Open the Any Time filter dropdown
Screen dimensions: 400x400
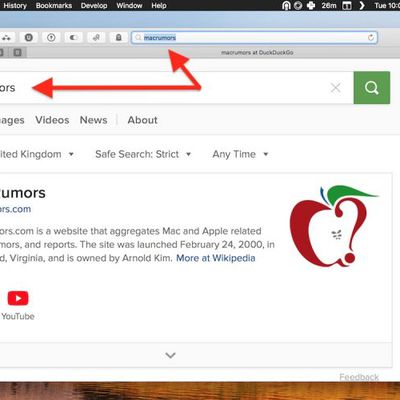[240, 154]
